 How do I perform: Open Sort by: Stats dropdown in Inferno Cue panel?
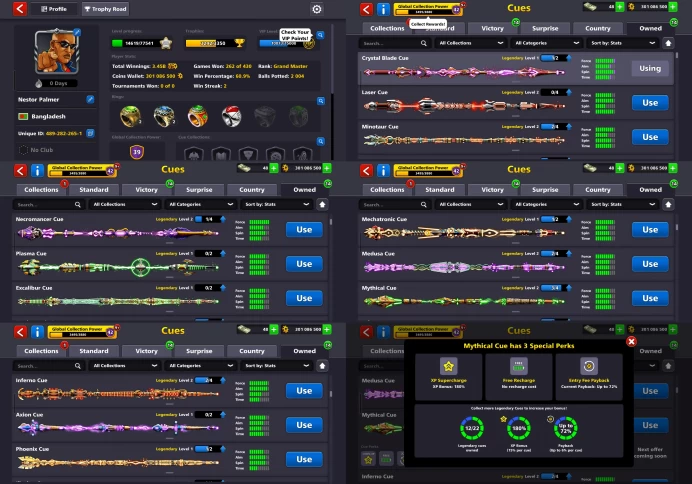coord(276,366)
